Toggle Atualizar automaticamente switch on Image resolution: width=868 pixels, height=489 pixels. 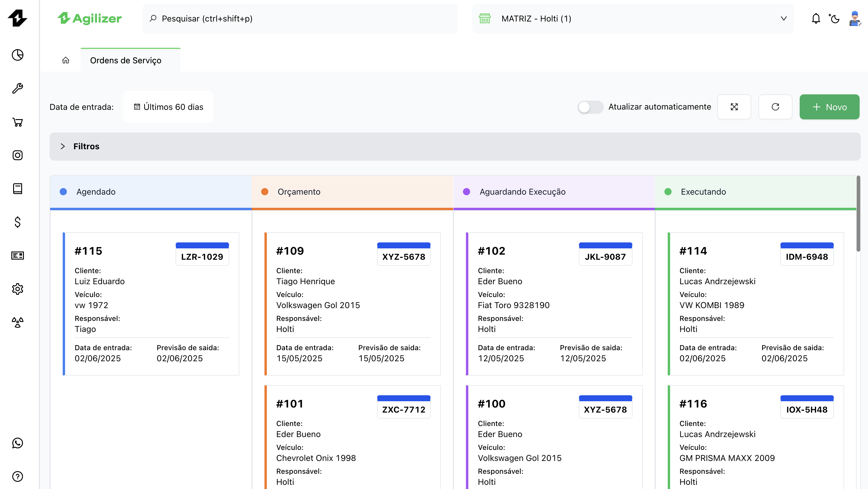coord(590,107)
